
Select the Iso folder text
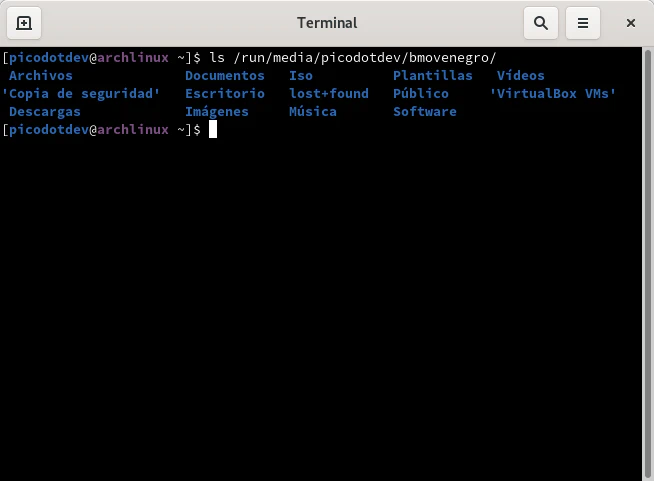(x=301, y=76)
